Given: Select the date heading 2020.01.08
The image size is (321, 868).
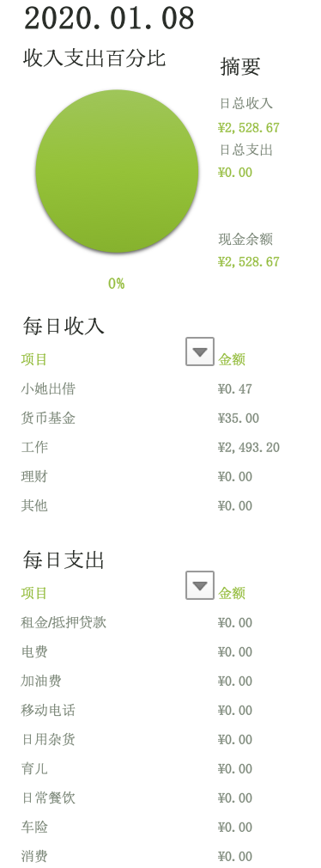Looking at the screenshot, I should pyautogui.click(x=109, y=19).
